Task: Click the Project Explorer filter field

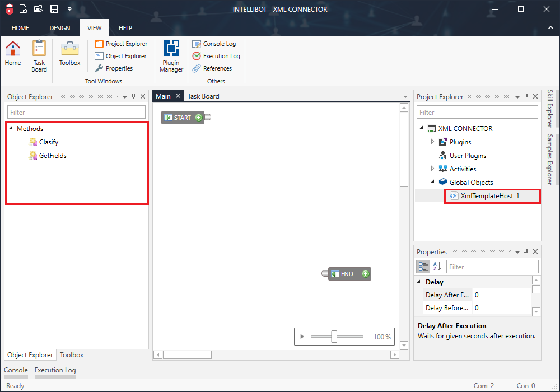Action: 477,112
